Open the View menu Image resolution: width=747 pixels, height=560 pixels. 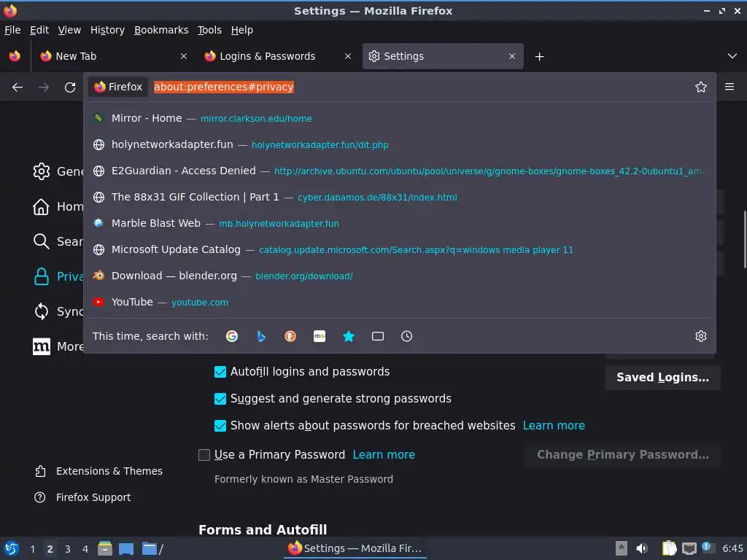(x=69, y=30)
